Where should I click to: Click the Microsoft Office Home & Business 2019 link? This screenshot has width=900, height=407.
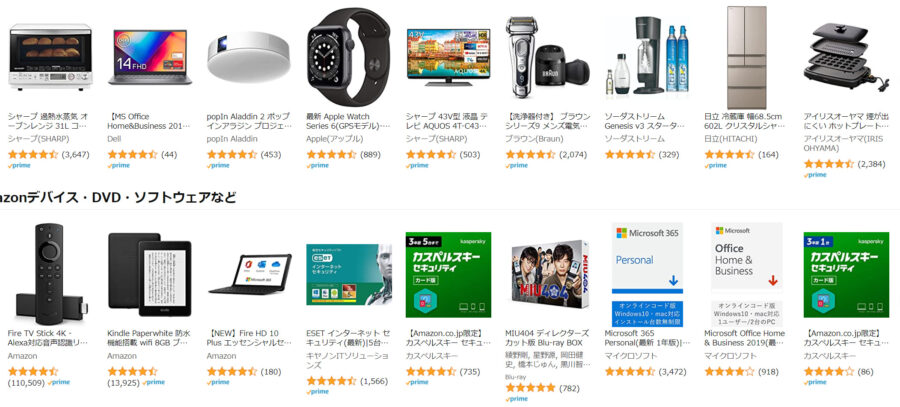[x=744, y=338]
